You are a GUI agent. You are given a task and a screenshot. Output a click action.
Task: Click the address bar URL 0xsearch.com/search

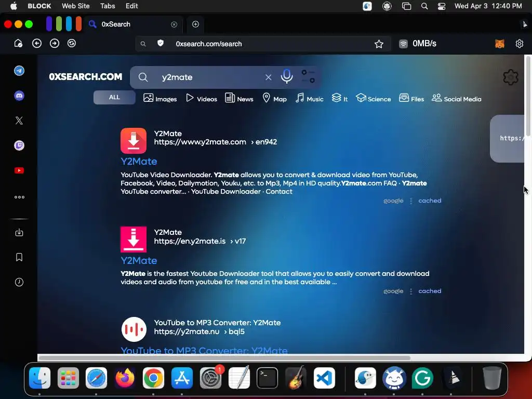point(209,44)
